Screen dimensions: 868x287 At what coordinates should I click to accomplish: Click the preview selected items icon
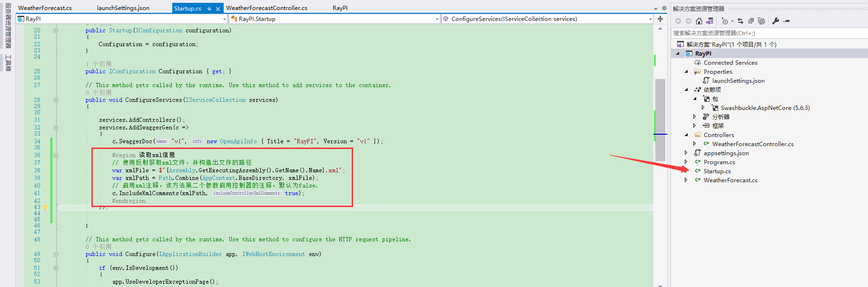(x=787, y=21)
